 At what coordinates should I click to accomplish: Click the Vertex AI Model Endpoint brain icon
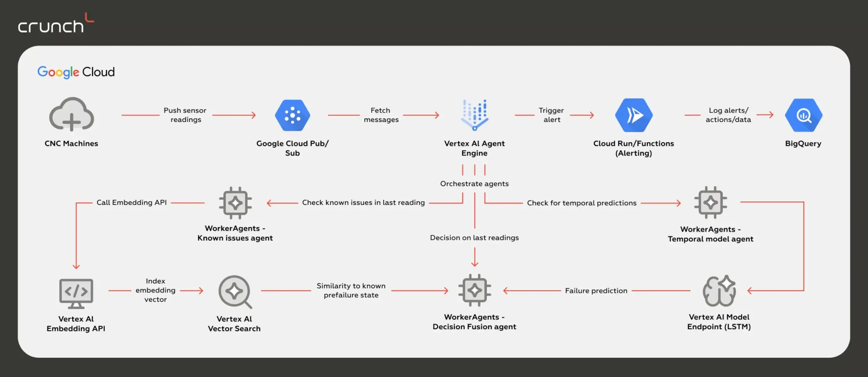pos(719,291)
